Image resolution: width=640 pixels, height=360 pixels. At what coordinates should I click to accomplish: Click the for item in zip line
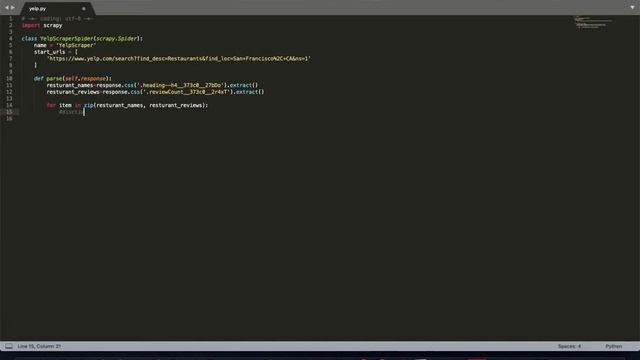coord(127,105)
